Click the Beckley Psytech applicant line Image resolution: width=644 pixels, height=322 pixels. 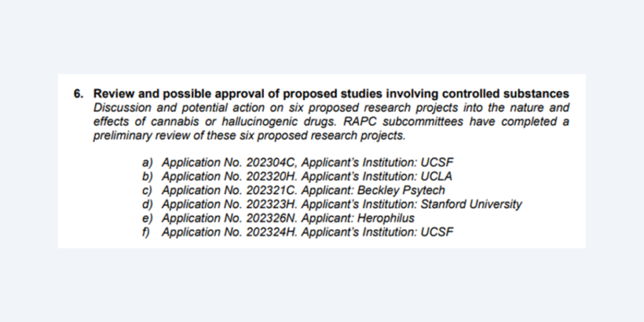pos(303,191)
